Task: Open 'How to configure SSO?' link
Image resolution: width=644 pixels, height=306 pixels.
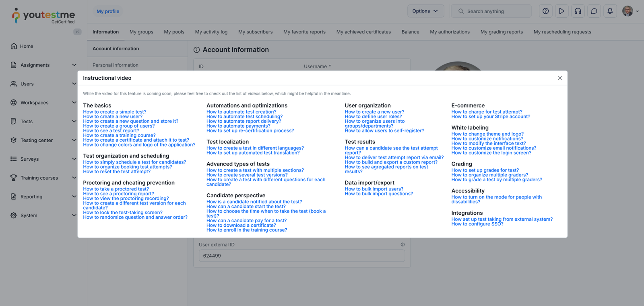Action: tap(477, 224)
